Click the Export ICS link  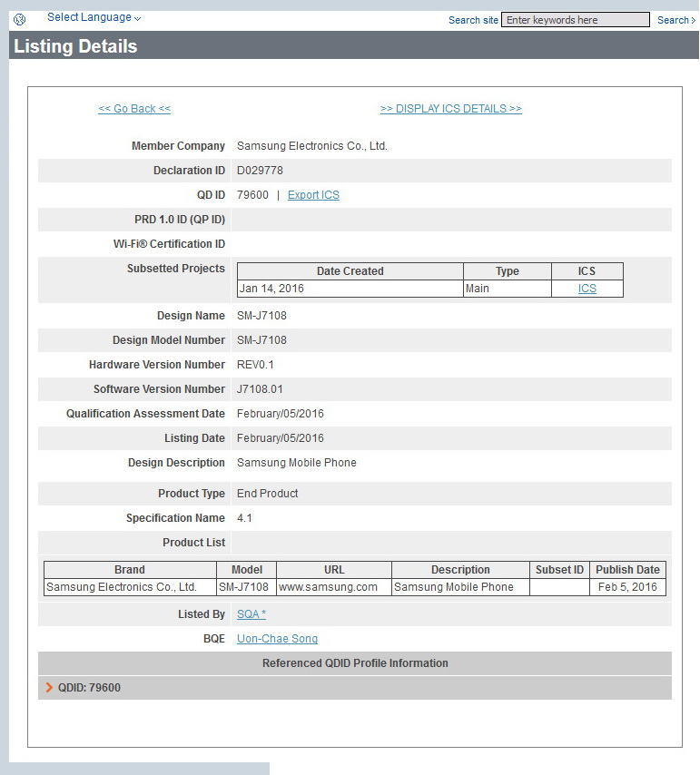(x=313, y=195)
